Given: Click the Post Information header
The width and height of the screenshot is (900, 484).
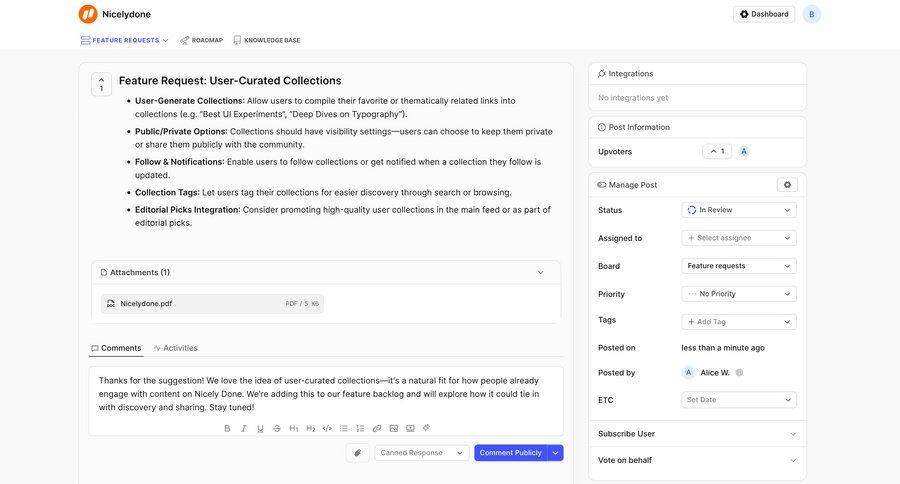Looking at the screenshot, I should (697, 127).
